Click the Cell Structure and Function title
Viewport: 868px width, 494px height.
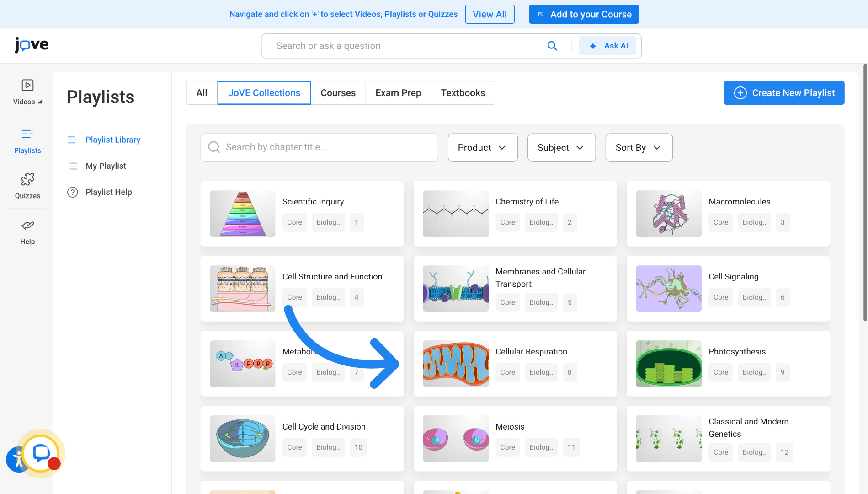[332, 277]
